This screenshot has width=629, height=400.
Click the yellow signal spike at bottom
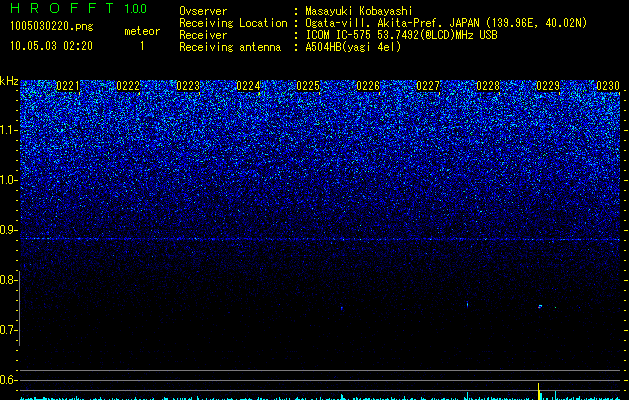click(x=539, y=391)
